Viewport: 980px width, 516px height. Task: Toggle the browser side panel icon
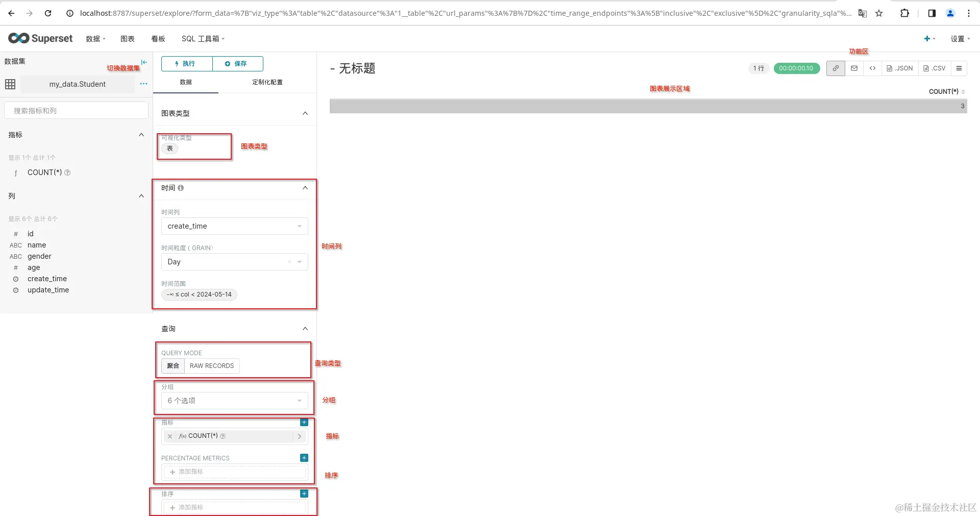coord(932,13)
